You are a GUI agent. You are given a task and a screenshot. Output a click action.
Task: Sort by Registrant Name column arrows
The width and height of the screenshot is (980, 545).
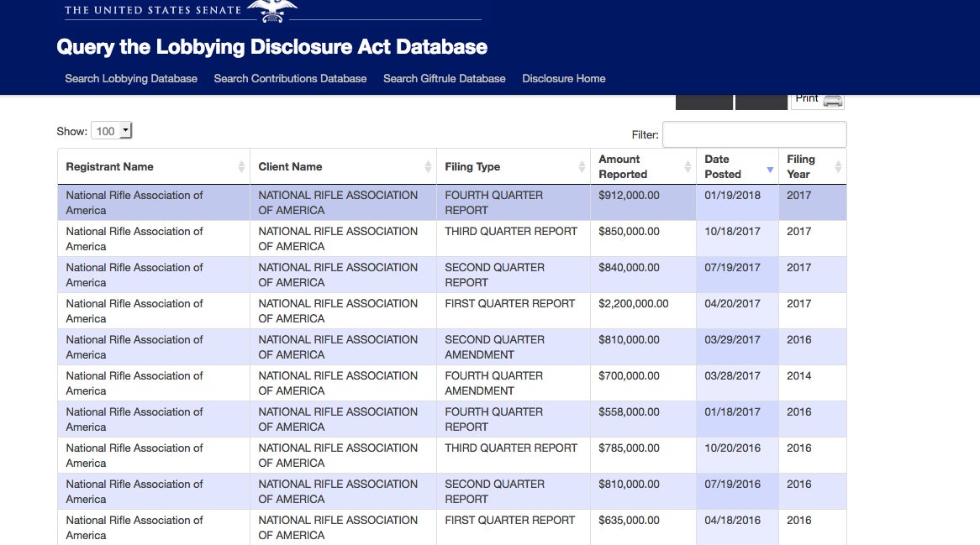pos(241,166)
